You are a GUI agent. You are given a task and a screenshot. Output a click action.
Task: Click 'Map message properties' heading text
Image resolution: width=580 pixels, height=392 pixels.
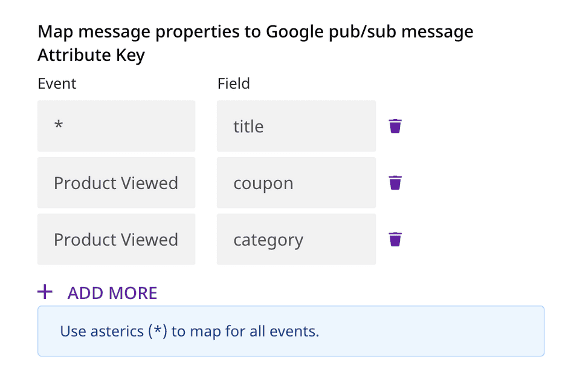(x=255, y=31)
